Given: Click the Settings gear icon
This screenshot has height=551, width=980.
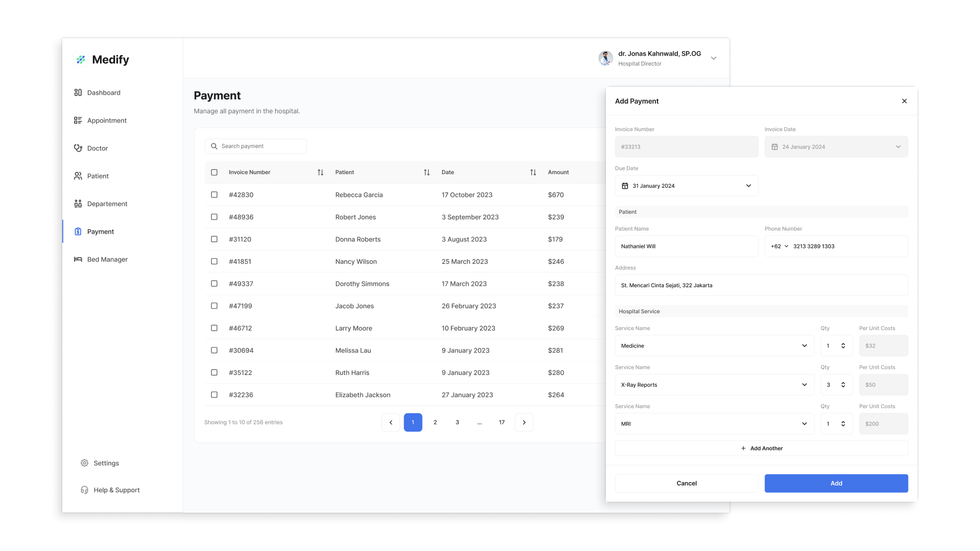Looking at the screenshot, I should click(84, 463).
